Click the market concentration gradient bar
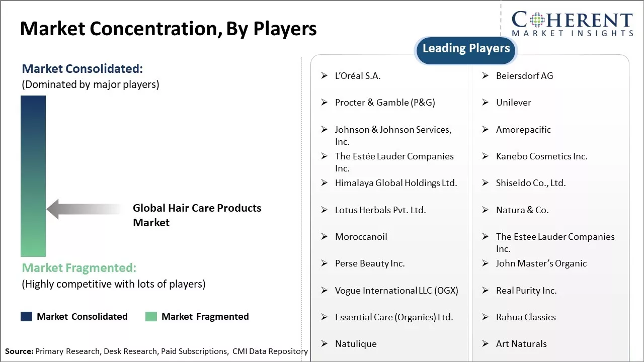 click(33, 176)
